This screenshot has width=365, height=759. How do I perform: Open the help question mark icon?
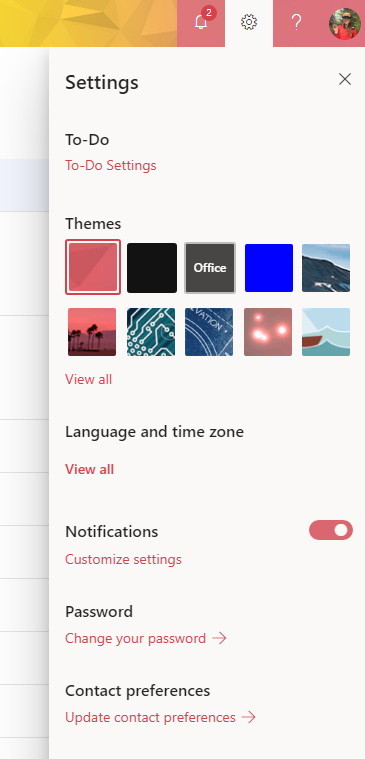click(x=296, y=23)
